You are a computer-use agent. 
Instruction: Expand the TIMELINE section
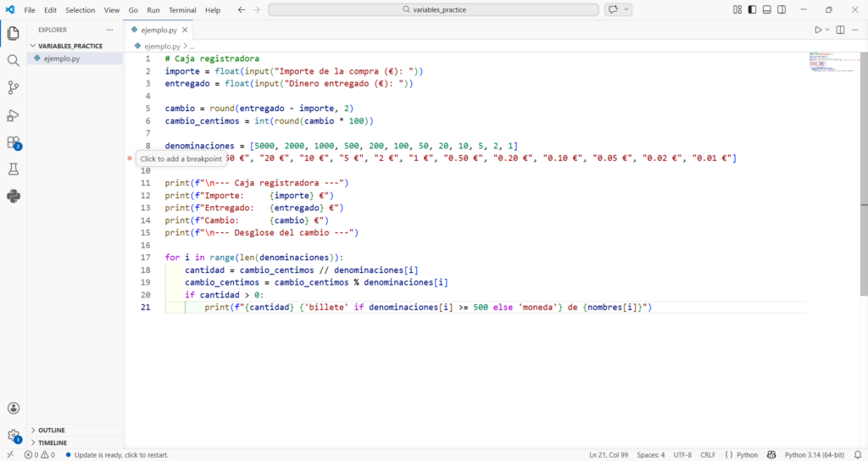tap(52, 442)
